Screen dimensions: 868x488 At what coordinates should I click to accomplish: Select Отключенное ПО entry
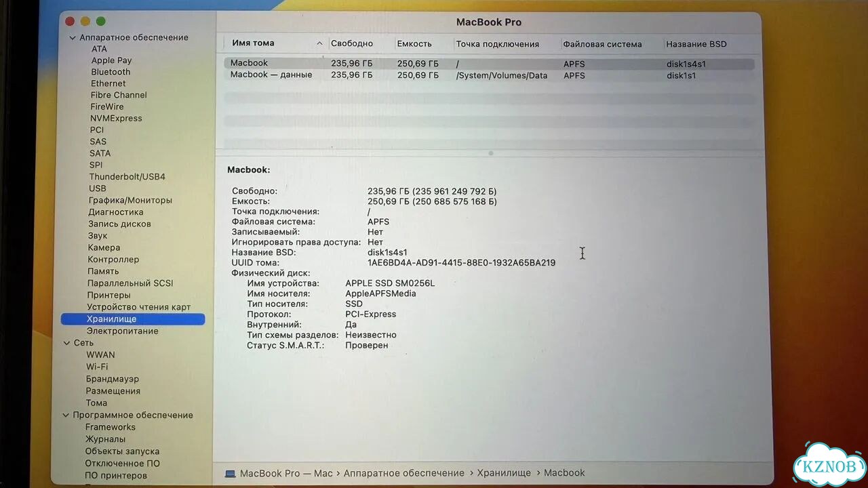click(122, 463)
